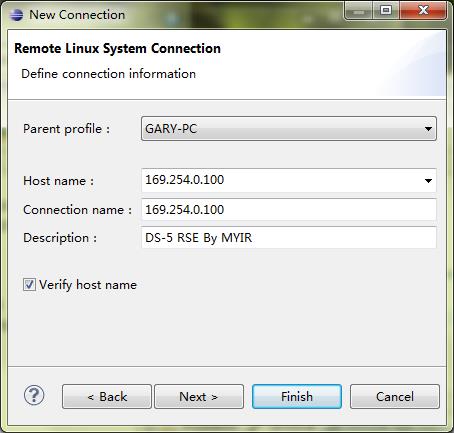
Task: Expand the Parent profile dropdown arrow
Action: coord(428,129)
